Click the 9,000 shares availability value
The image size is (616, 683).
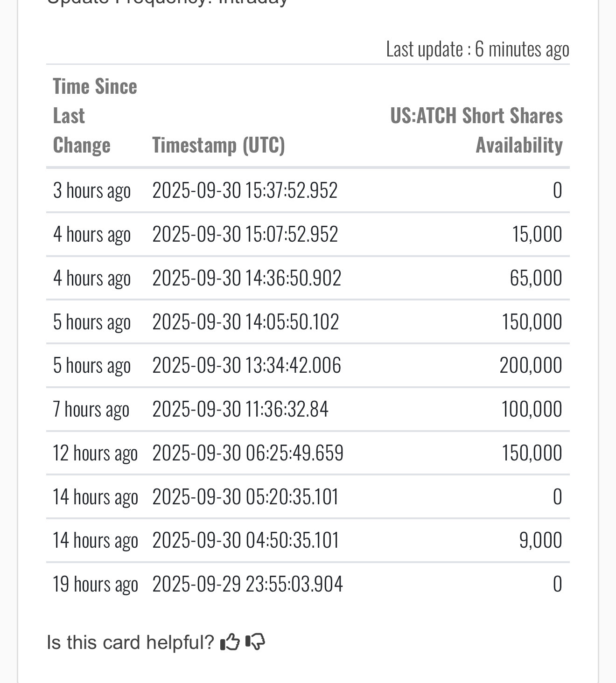pos(540,540)
